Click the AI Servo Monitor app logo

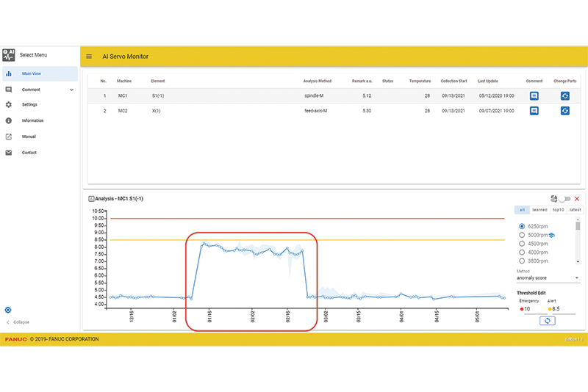9,55
